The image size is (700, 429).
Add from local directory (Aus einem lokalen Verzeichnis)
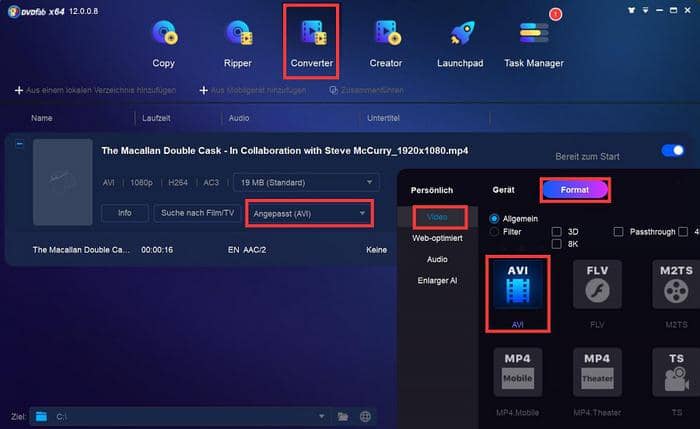click(x=96, y=90)
